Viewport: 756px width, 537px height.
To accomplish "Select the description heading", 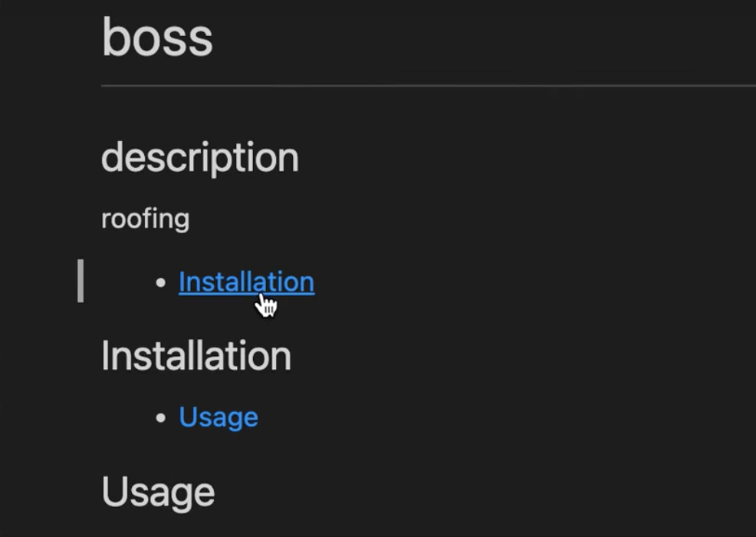I will pos(199,158).
